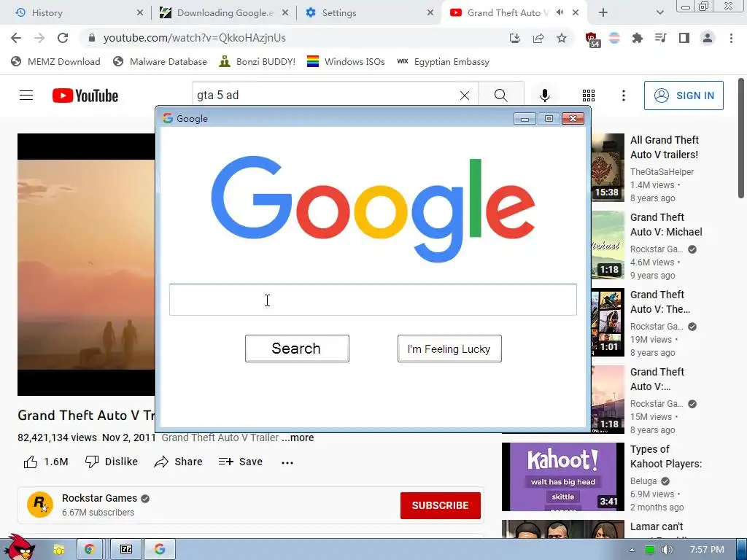The image size is (747, 560).
Task: Open the MEMZ Download bookmark
Action: (55, 62)
